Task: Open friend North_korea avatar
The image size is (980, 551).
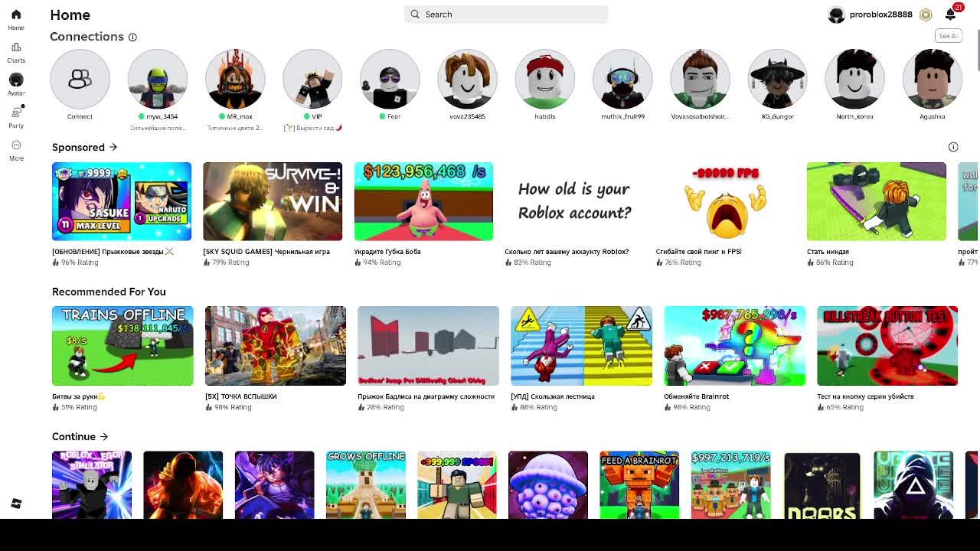Action: [x=854, y=79]
